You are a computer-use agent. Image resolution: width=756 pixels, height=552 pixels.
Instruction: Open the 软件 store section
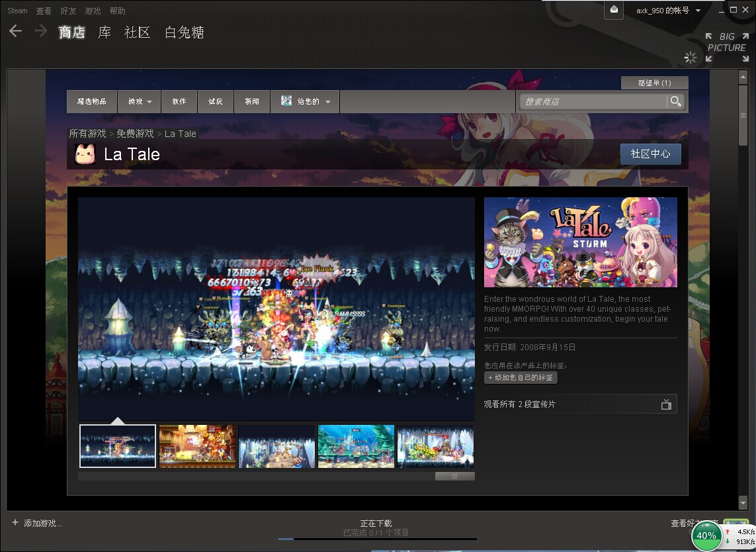pos(179,101)
